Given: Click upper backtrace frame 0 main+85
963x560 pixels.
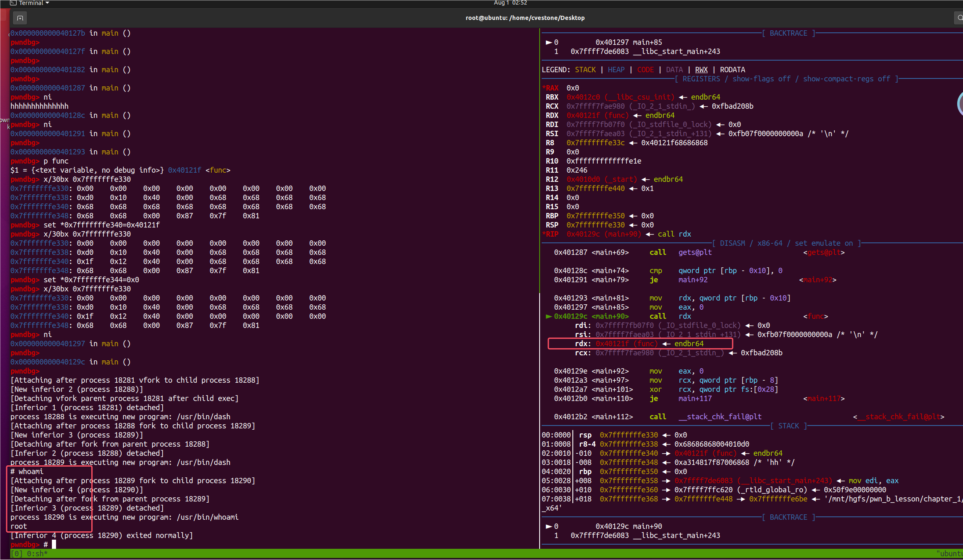Looking at the screenshot, I should point(604,42).
